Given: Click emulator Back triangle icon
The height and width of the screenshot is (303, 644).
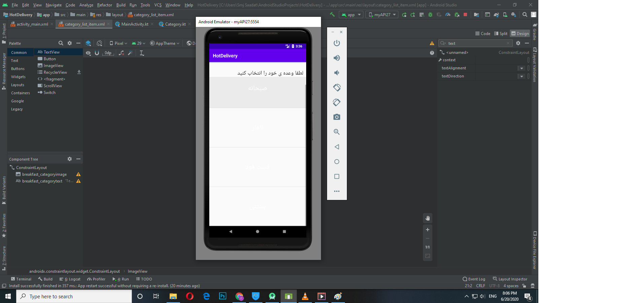Looking at the screenshot, I should 337,147.
